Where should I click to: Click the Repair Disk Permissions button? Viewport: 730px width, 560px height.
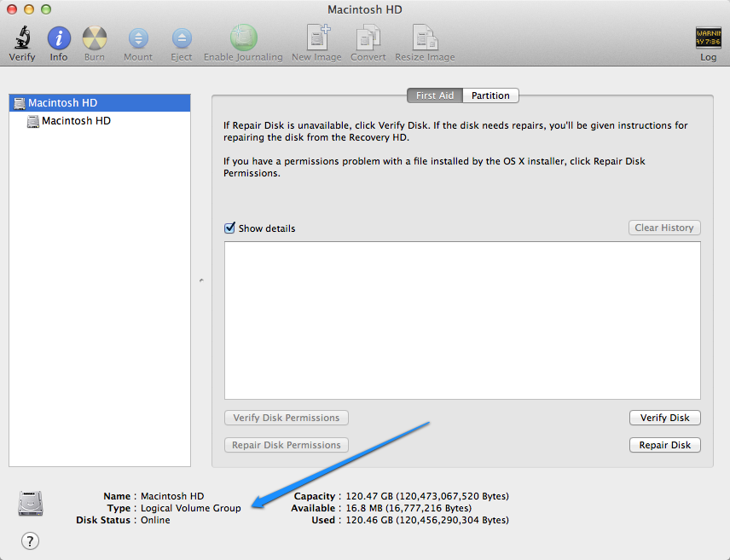[287, 445]
